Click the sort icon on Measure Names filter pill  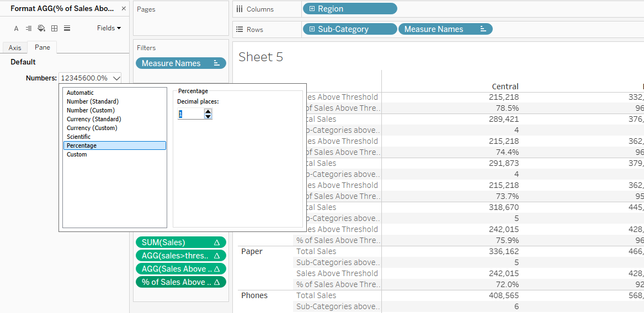point(217,63)
